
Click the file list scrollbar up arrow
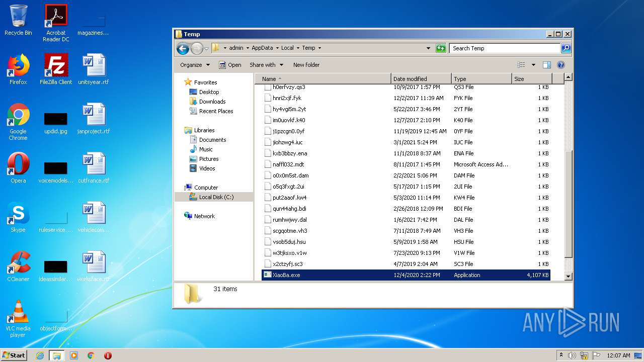point(569,77)
